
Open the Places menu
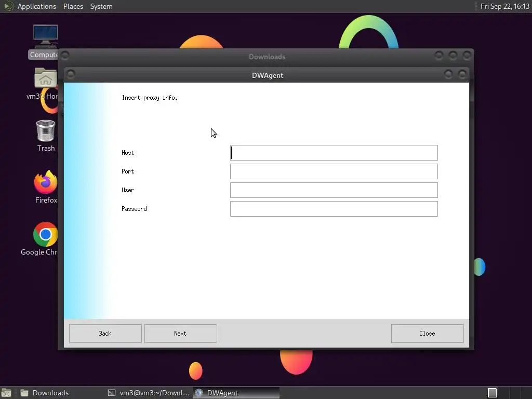tap(73, 6)
